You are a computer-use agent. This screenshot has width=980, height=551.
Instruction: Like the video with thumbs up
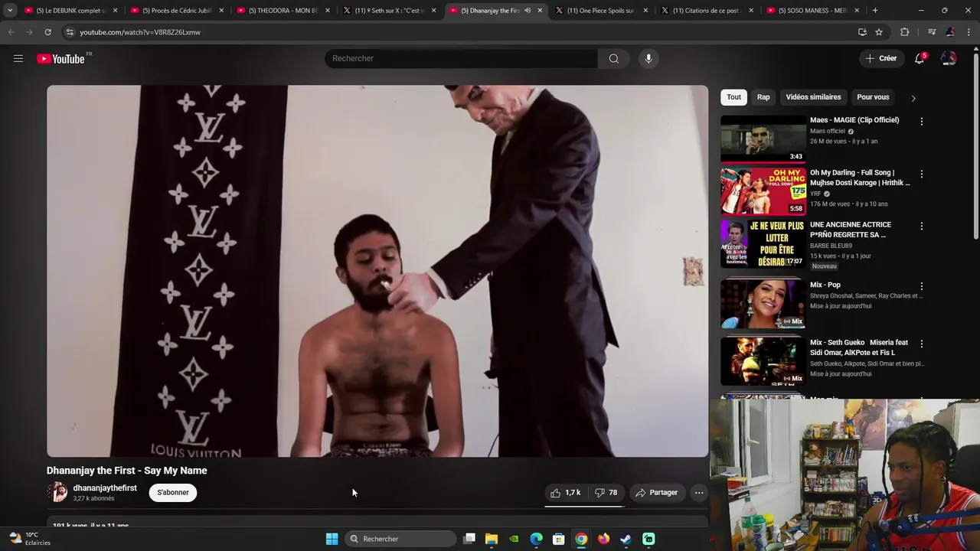coord(566,493)
